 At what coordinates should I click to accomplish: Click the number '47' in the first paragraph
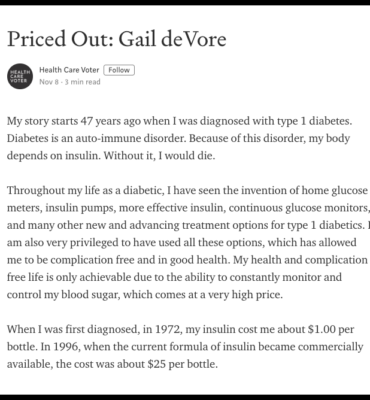(87, 121)
